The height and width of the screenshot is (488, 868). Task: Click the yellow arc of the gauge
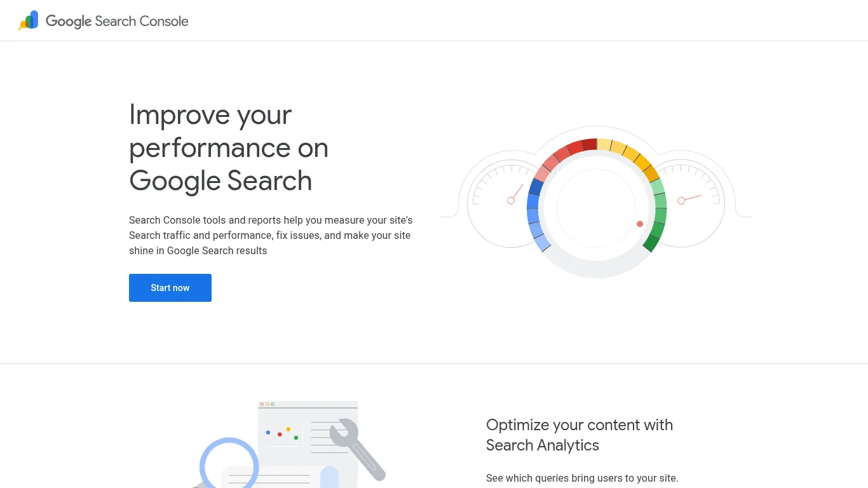629,152
